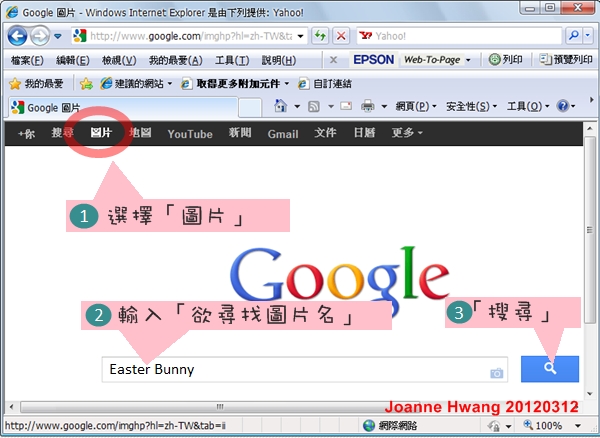Click 新聞 in the Google bar
The image size is (600, 438).
[240, 133]
